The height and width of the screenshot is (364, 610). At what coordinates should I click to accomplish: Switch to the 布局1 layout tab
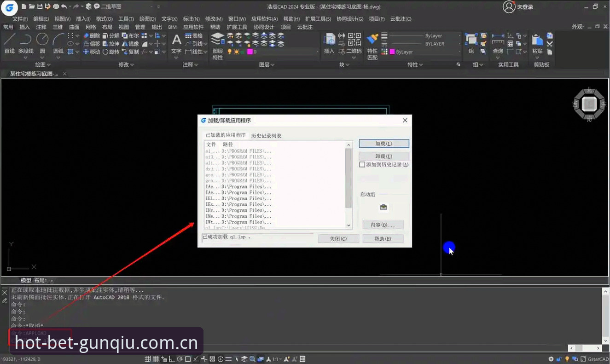click(x=41, y=281)
